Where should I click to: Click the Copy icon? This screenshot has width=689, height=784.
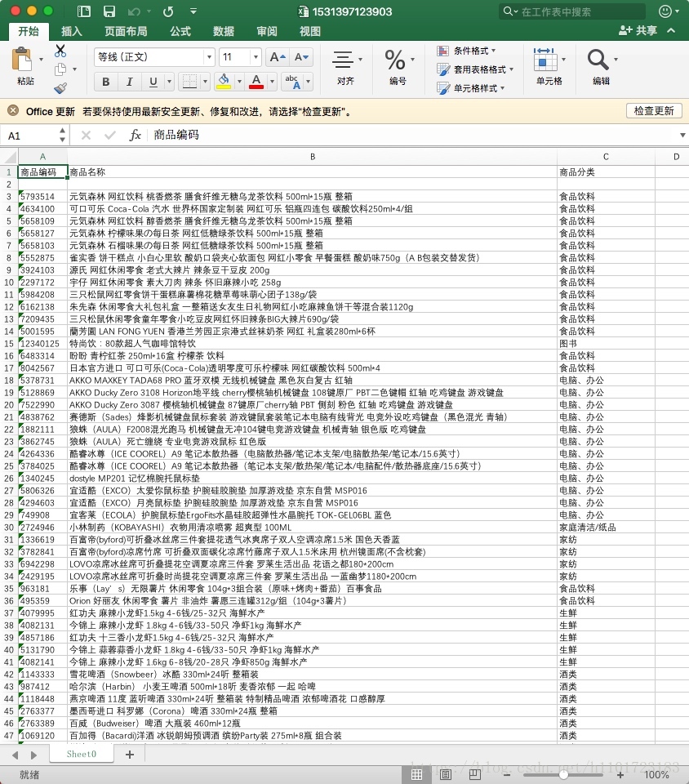(60, 69)
